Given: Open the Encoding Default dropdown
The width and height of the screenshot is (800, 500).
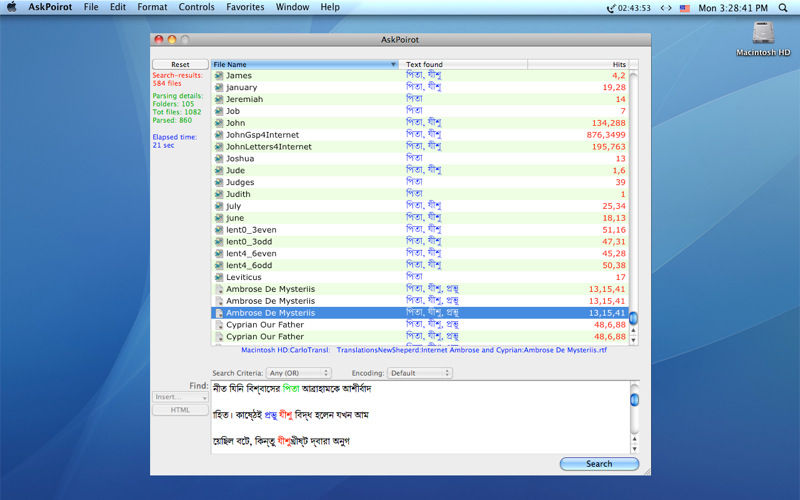Looking at the screenshot, I should [419, 373].
